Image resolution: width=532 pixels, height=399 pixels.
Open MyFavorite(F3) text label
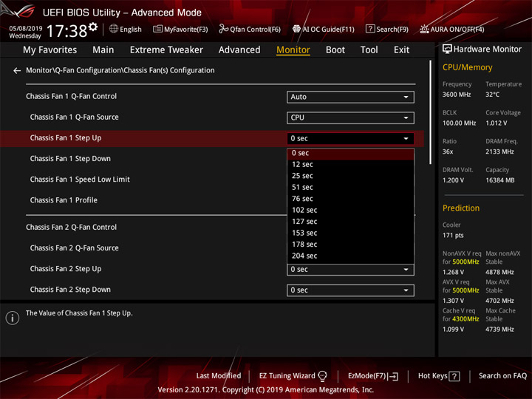186,30
